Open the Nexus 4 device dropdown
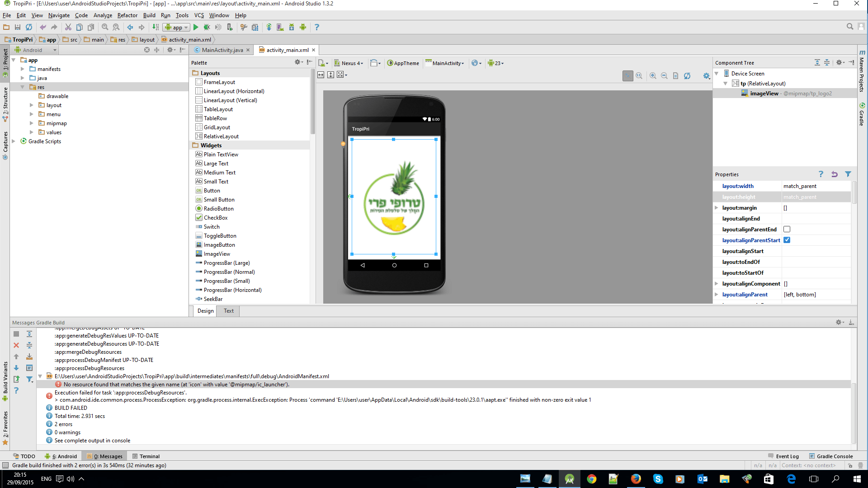Image resolution: width=868 pixels, height=488 pixels. point(352,63)
